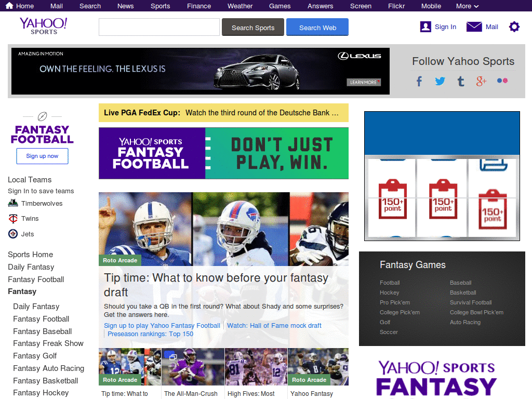Open Survival Football in Fantasy Games
The width and height of the screenshot is (532, 399).
point(471,302)
